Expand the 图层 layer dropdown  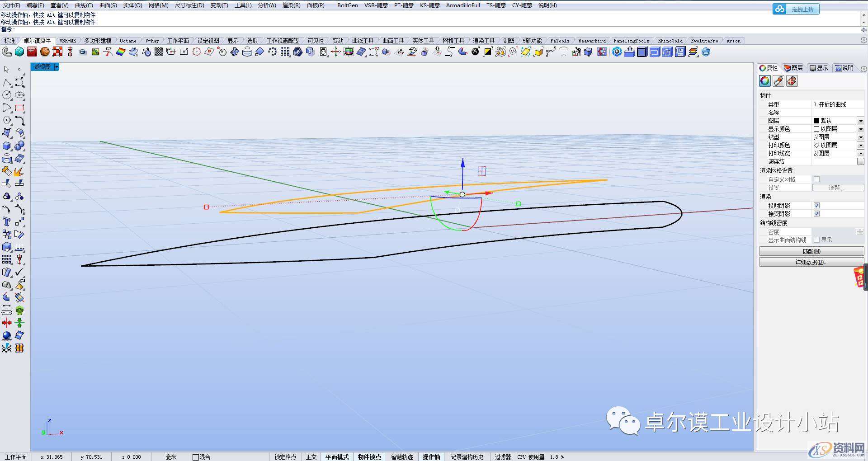coord(860,121)
